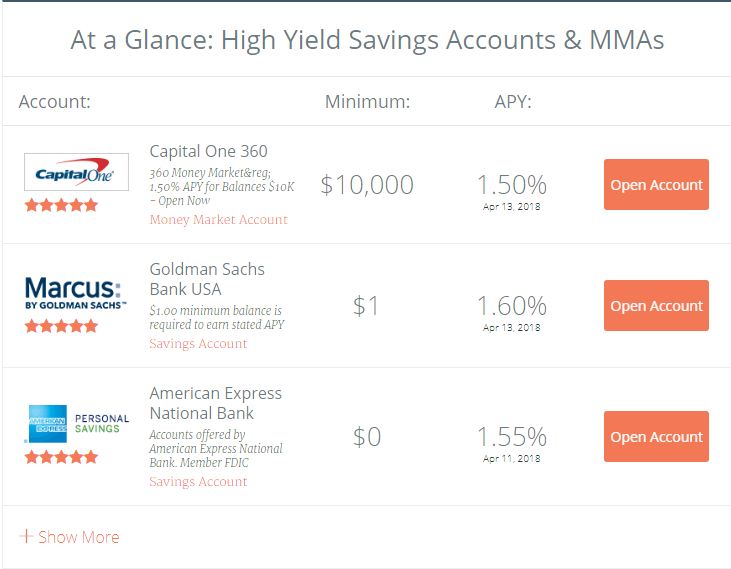Click American Express five-star rating

tap(61, 457)
